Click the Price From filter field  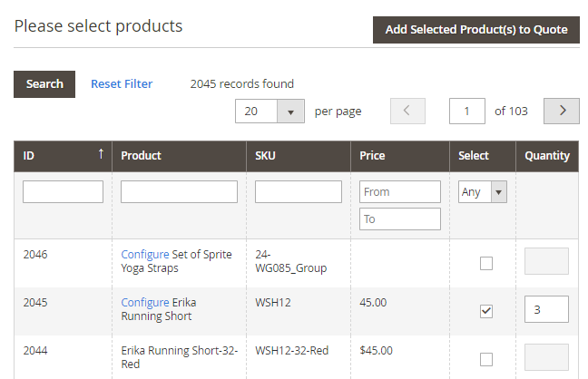(x=400, y=192)
